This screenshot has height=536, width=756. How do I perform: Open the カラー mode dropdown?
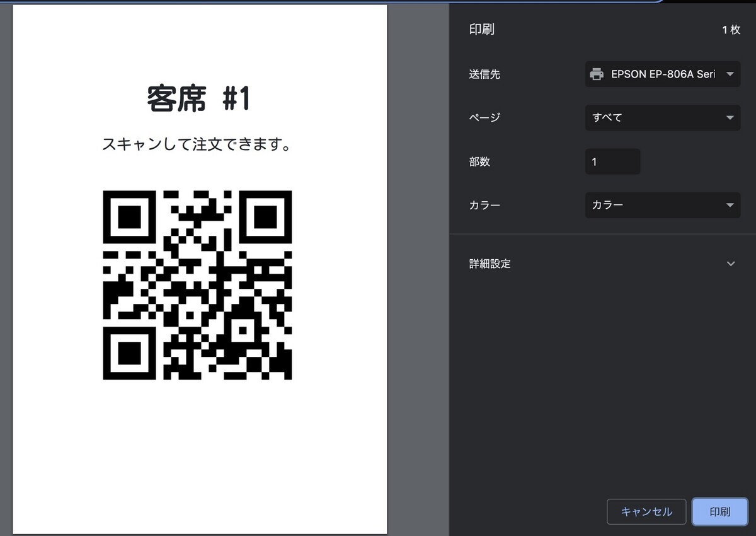pyautogui.click(x=661, y=205)
